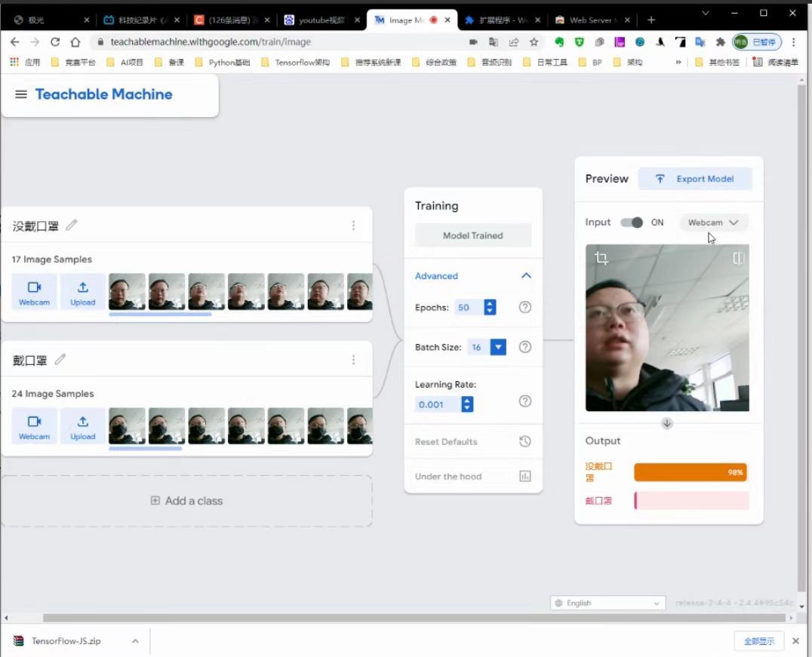The height and width of the screenshot is (657, 812).
Task: Click the flip icon on webcam preview
Action: click(738, 258)
